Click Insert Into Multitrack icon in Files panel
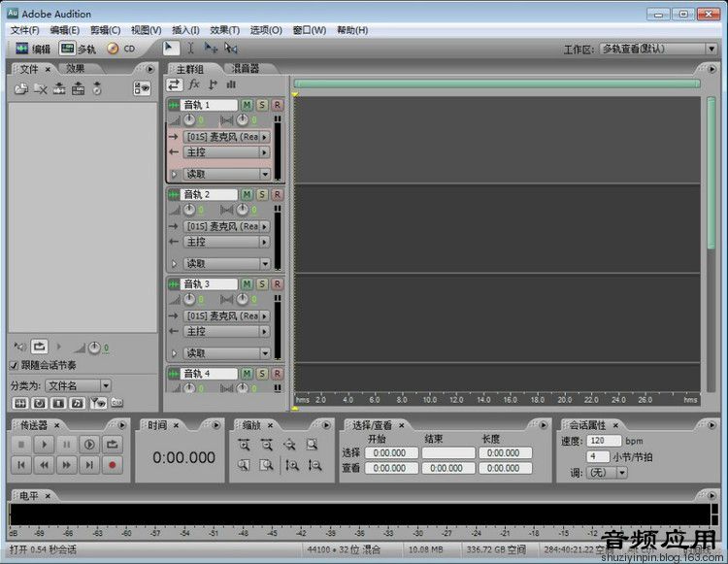Viewport: 728px width, 564px height. 78,88
